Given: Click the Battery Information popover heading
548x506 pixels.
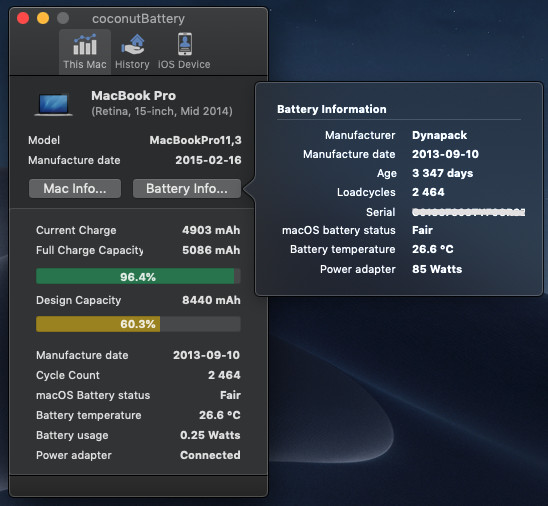Looking at the screenshot, I should pos(332,109).
